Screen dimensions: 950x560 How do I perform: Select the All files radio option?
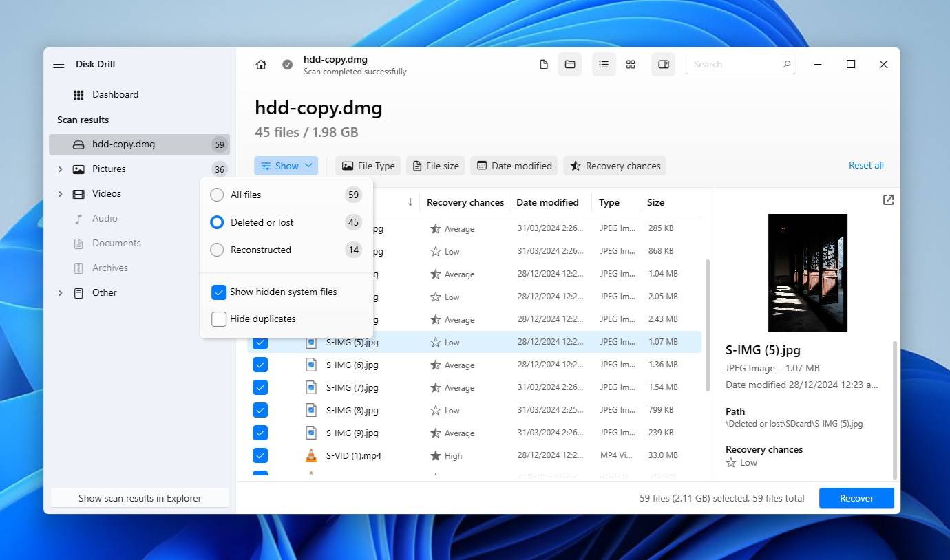click(x=217, y=195)
